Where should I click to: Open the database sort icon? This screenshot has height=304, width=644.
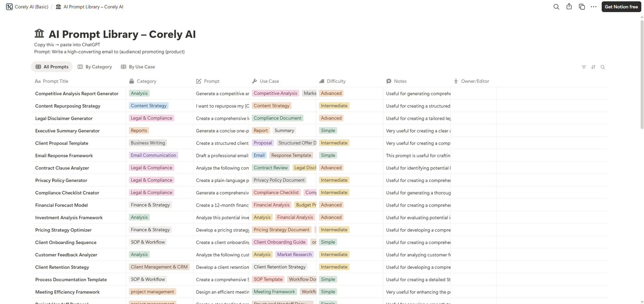click(593, 67)
